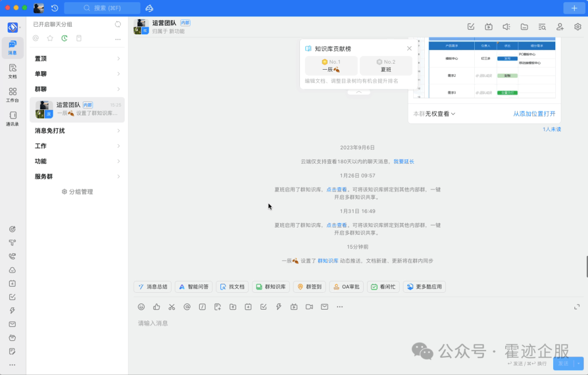Click the scissors screenshot icon
588x375 pixels.
pyautogui.click(x=172, y=307)
